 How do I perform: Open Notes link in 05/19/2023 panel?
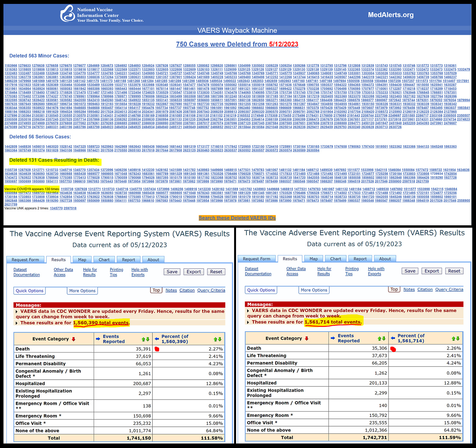409,289
